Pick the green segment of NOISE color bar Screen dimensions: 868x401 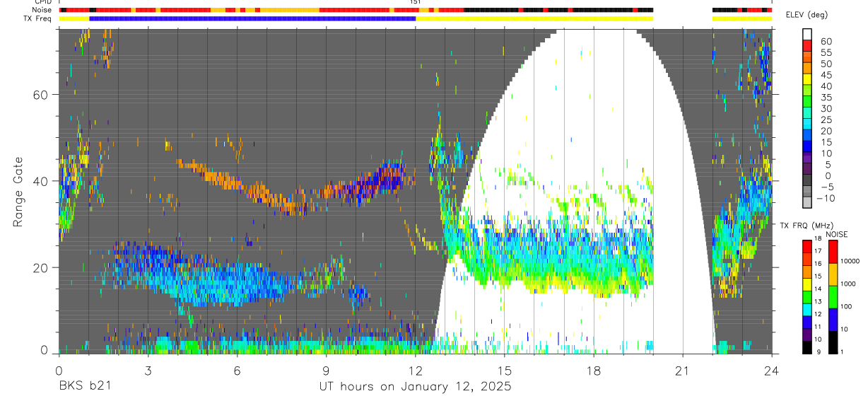(833, 296)
